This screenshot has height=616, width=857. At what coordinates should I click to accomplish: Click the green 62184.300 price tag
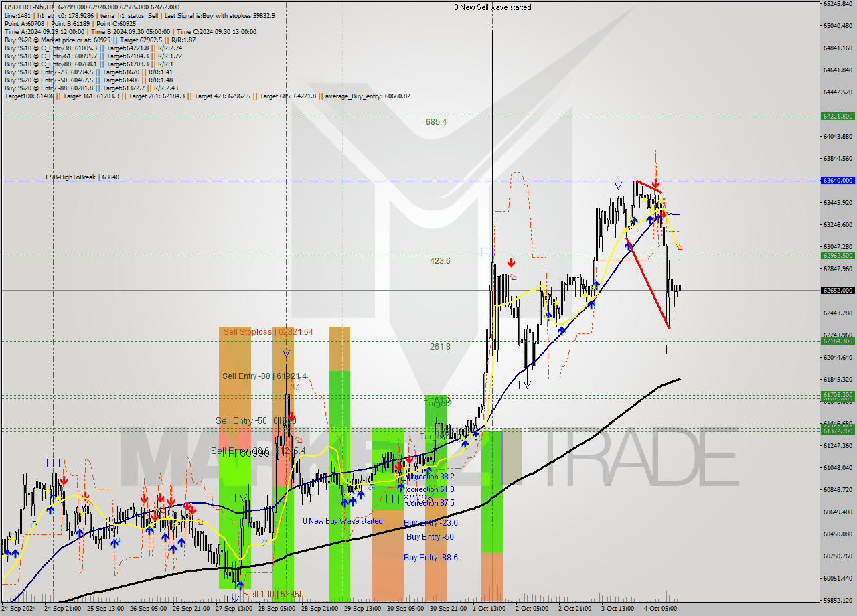tap(837, 341)
